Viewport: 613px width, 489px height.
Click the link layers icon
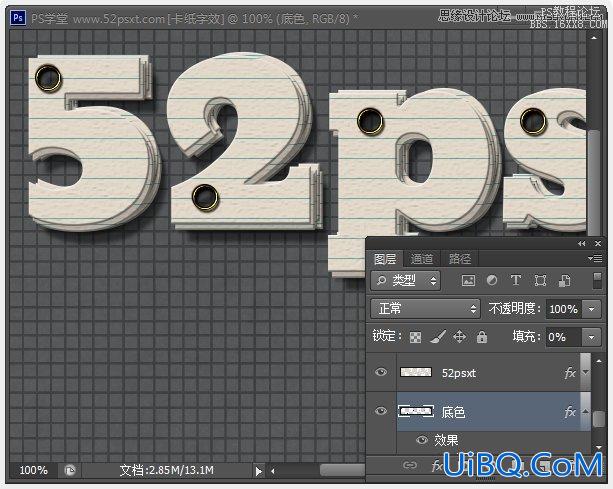click(x=409, y=465)
